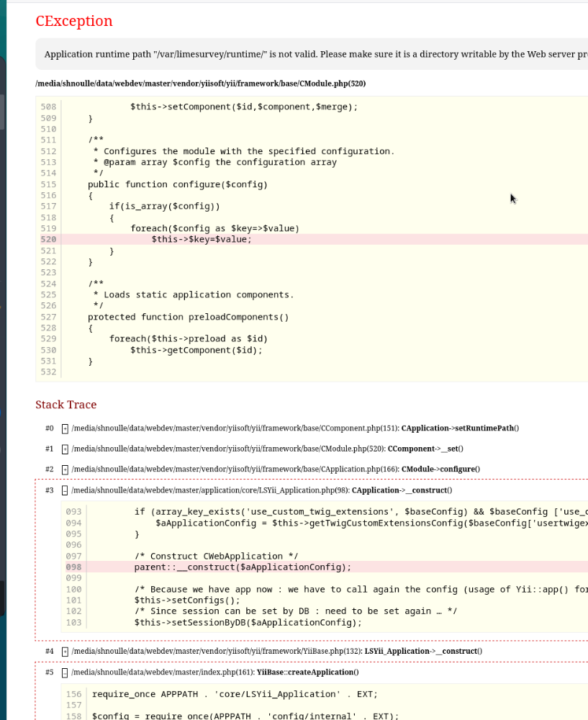Click the CModule.php(520) file path header

click(x=201, y=84)
